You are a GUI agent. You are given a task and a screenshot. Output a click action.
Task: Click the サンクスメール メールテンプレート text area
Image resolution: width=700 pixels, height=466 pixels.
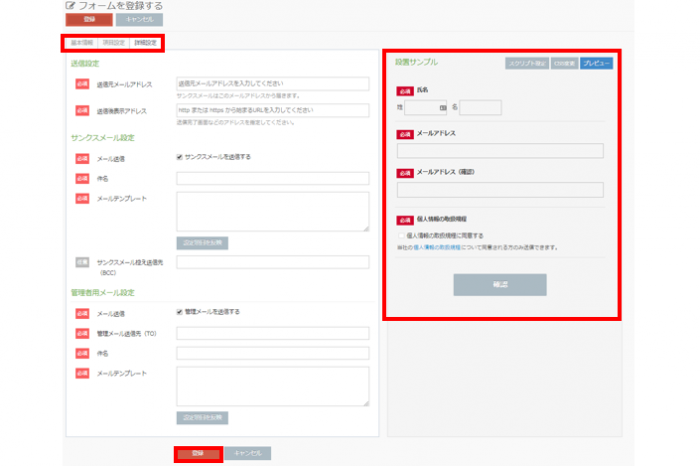[272, 211]
